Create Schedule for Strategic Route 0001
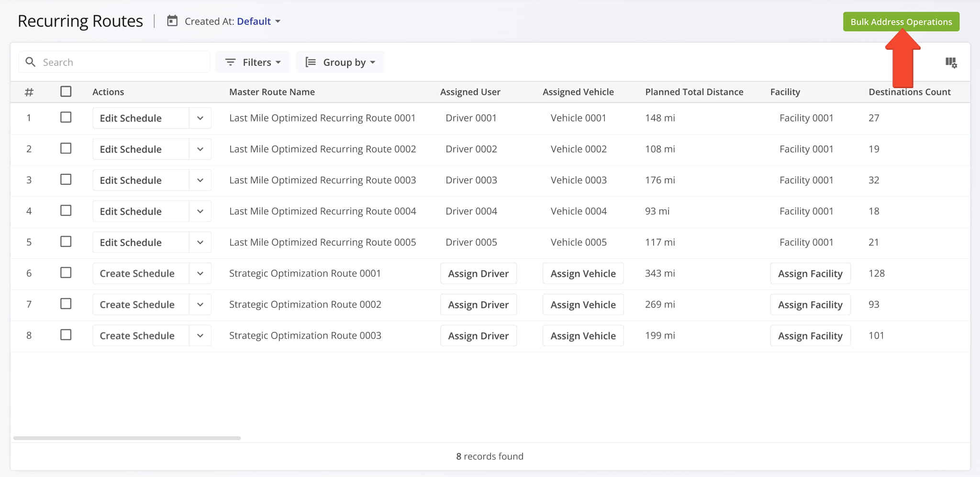The height and width of the screenshot is (477, 980). point(141,273)
